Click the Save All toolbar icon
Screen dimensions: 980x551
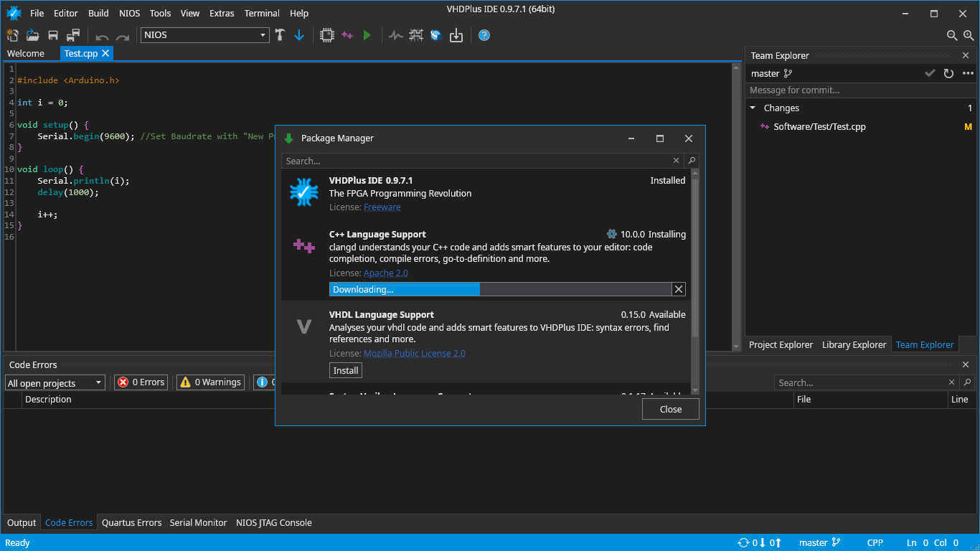click(x=73, y=34)
